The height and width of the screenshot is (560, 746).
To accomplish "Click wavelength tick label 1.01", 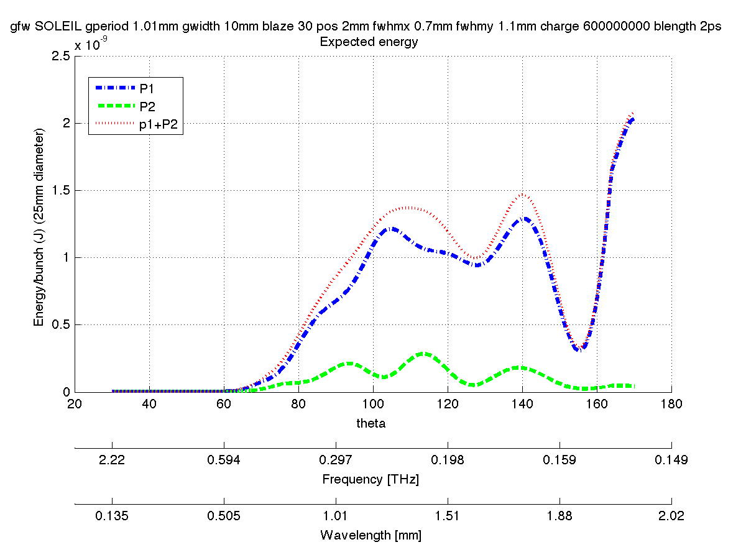I will [x=336, y=516].
